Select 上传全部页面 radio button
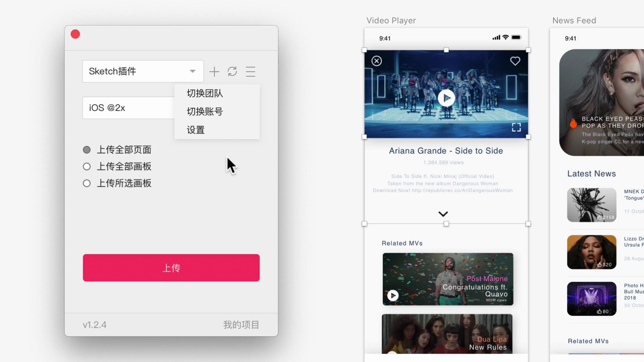This screenshot has width=644, height=362. [87, 149]
